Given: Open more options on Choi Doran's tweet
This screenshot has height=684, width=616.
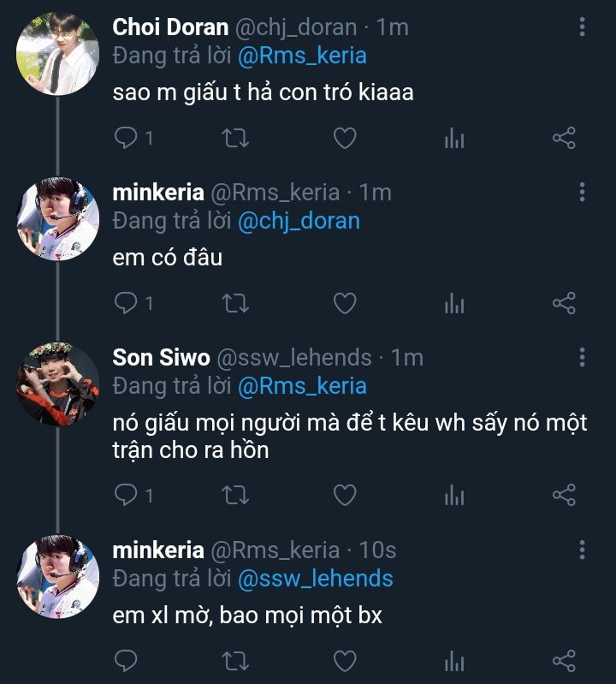Looking at the screenshot, I should click(x=582, y=27).
